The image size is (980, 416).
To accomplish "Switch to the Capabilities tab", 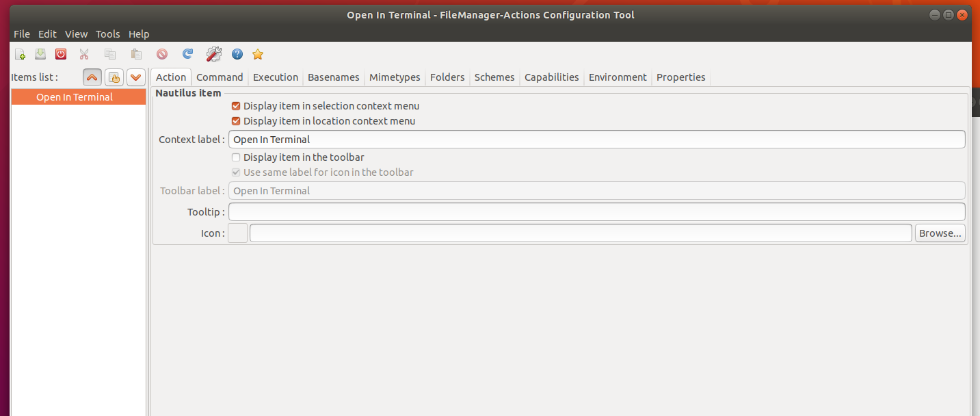I will 552,77.
